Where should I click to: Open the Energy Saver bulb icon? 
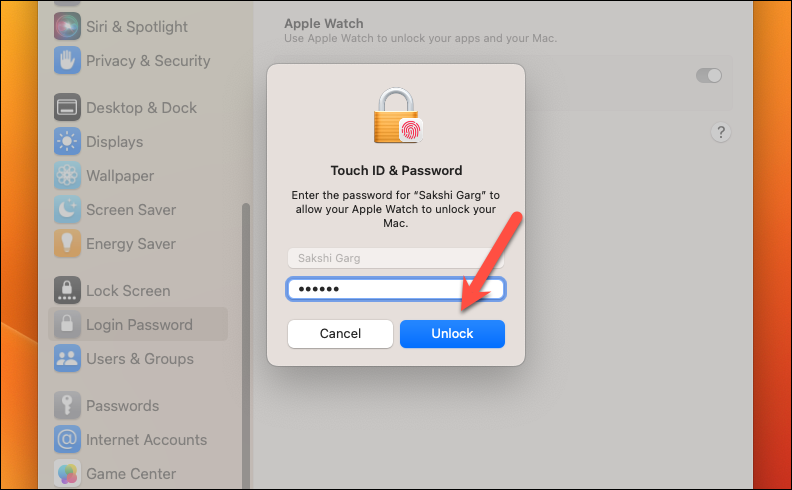(67, 243)
